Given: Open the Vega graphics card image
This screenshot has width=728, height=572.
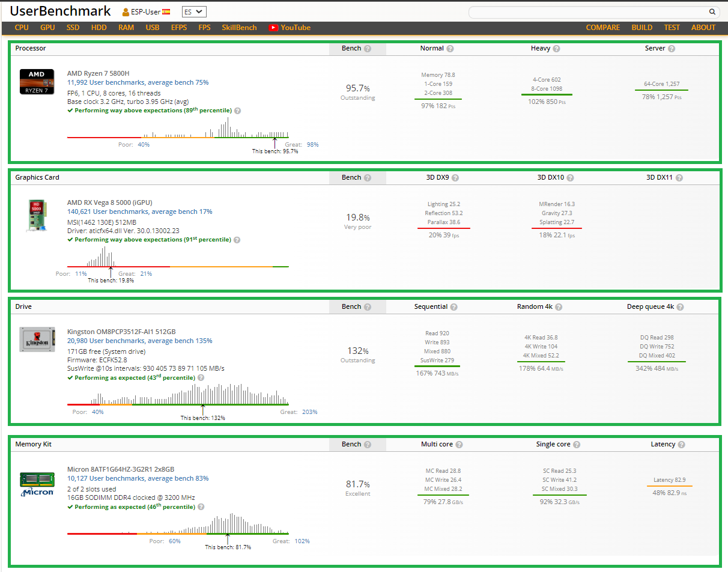Looking at the screenshot, I should [x=37, y=215].
